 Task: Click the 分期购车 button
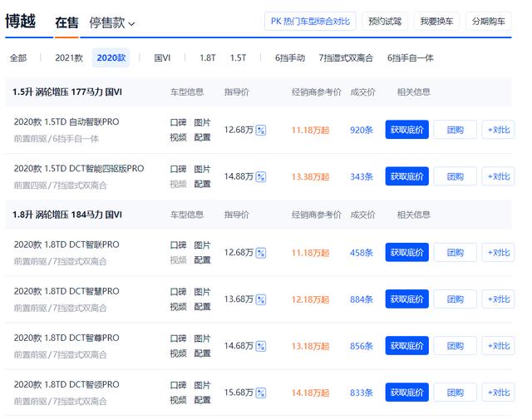[x=489, y=22]
